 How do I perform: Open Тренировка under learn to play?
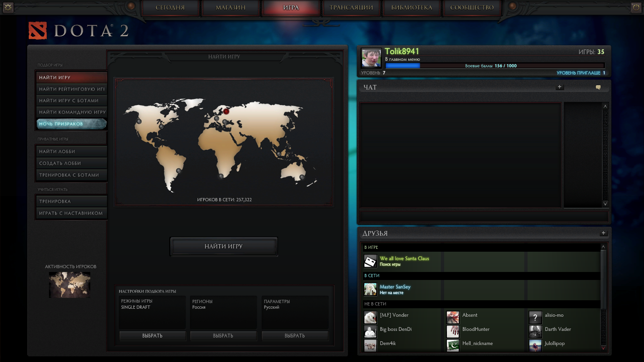72,201
